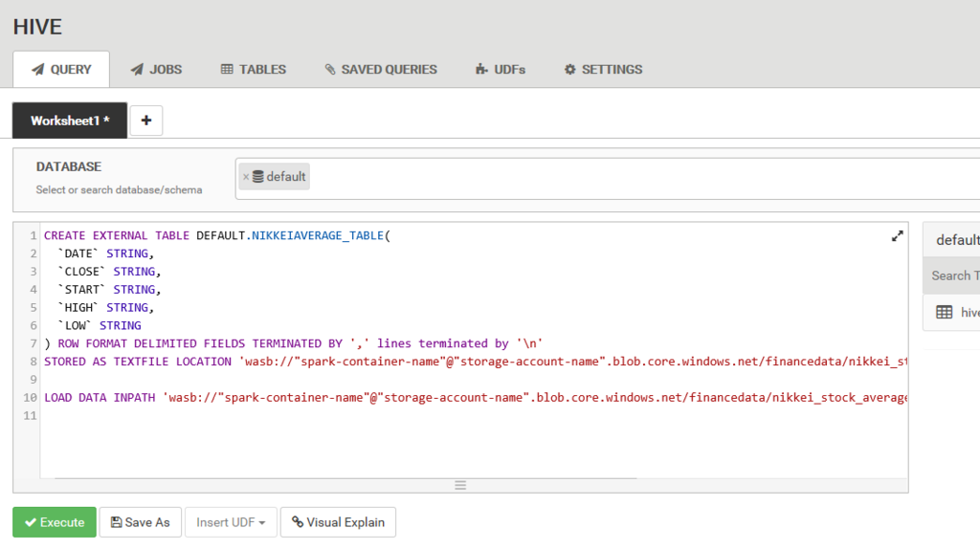
Task: Execute the Hive query
Action: [x=55, y=522]
